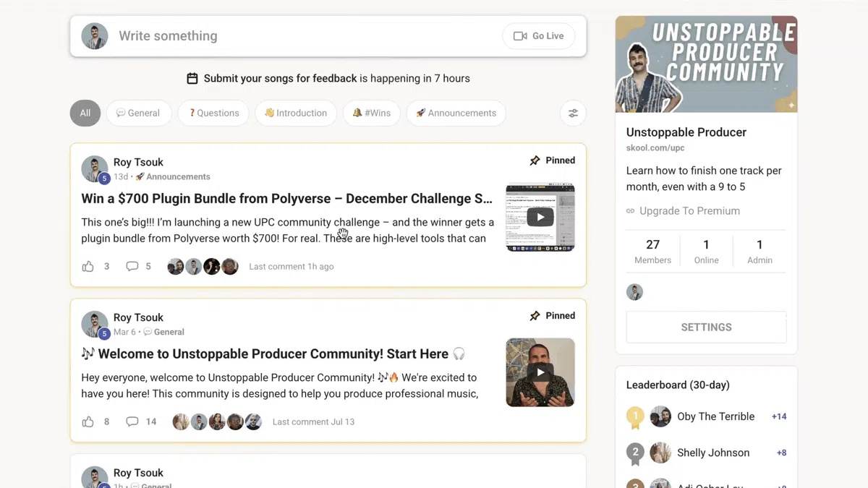Play the Welcome post video thumbnail

(x=540, y=372)
